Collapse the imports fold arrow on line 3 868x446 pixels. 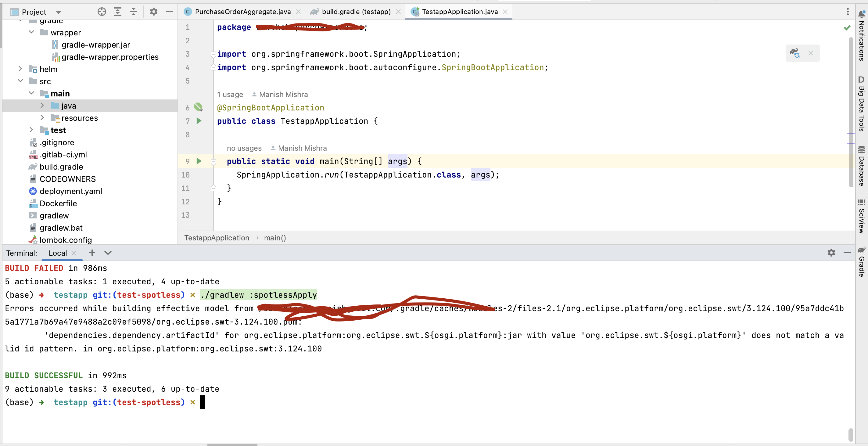click(x=213, y=54)
